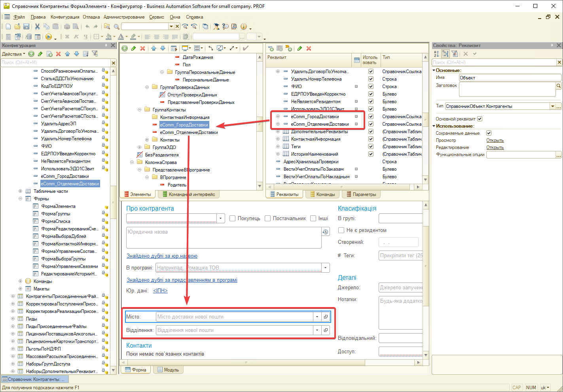
Task: Open the Місто field dropdown arrow
Action: [317, 317]
